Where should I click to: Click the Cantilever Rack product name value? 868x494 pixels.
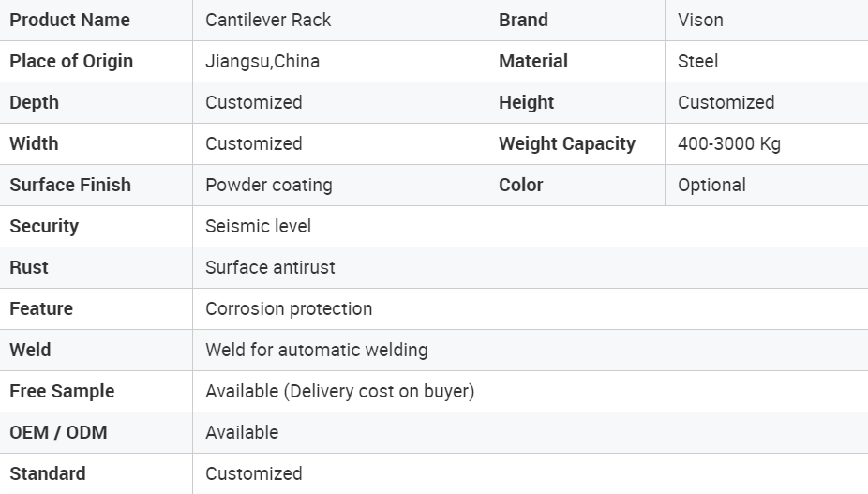pos(268,20)
